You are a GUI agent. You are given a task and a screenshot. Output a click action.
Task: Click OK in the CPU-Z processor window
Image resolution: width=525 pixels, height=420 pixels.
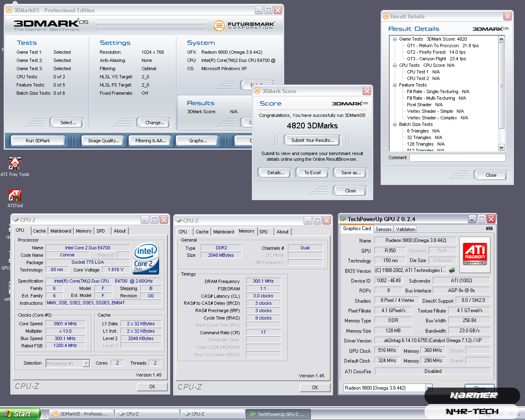(152, 387)
